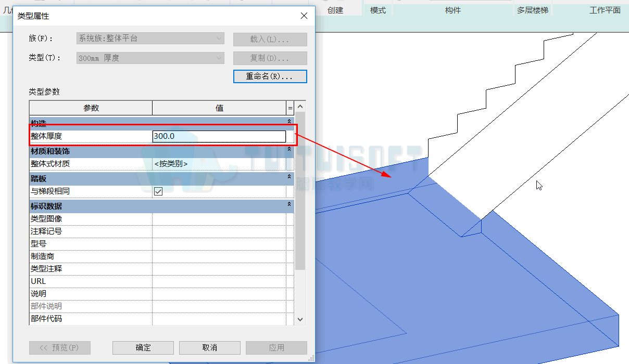Collapse the 材质和装饰 parameter group
The image size is (629, 364).
pos(290,150)
